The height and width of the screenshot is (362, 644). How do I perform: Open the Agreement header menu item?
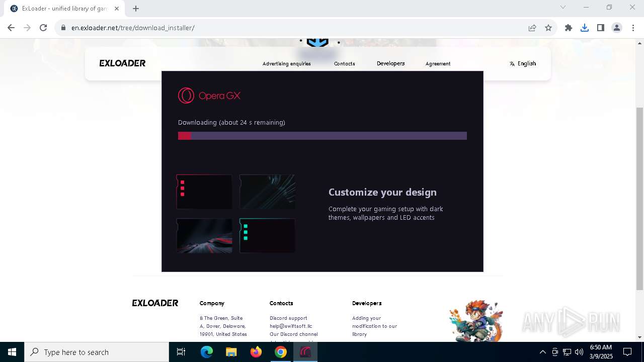coord(438,64)
